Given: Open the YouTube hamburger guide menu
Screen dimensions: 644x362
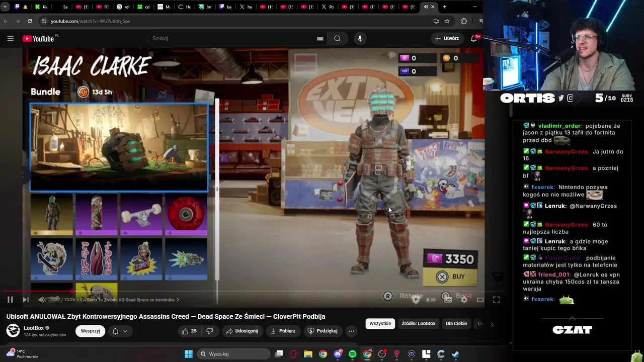Looking at the screenshot, I should tap(10, 38).
